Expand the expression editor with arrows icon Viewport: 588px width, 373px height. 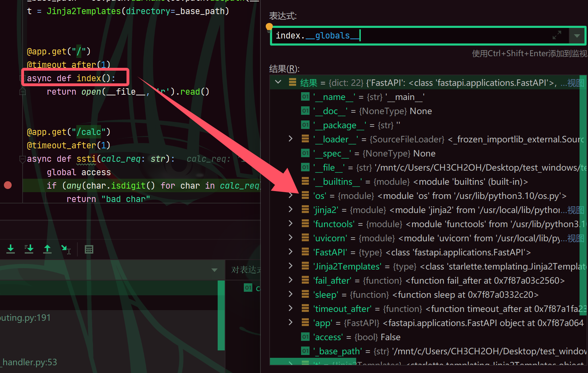557,35
